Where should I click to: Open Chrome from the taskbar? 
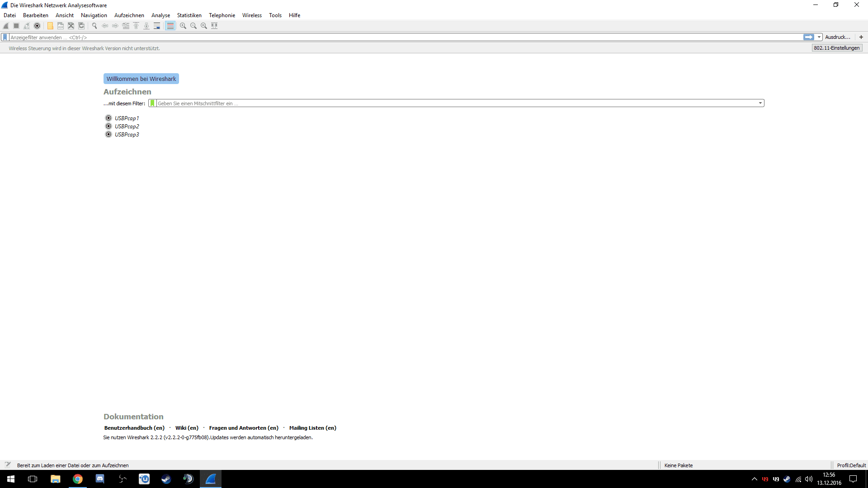pyautogui.click(x=78, y=479)
